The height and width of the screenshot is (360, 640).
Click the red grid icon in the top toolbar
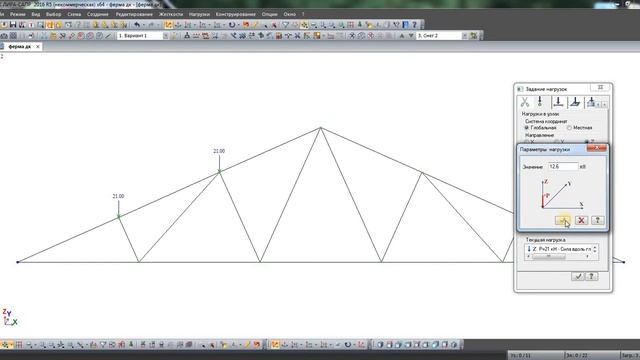[x=351, y=25]
